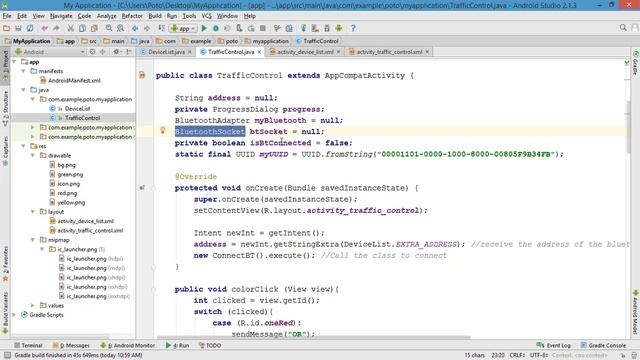640x360 pixels.
Task: Click the Undo arrow icon
Action: point(44,28)
